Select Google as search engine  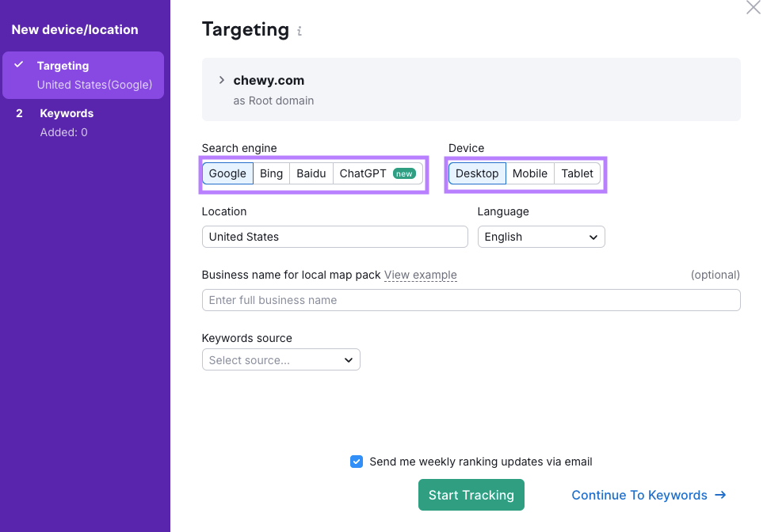click(x=227, y=173)
